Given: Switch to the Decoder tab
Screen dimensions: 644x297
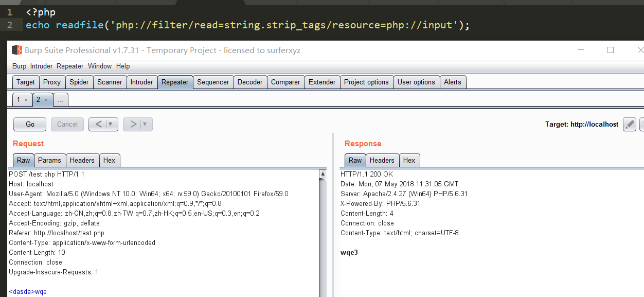Looking at the screenshot, I should coord(250,82).
